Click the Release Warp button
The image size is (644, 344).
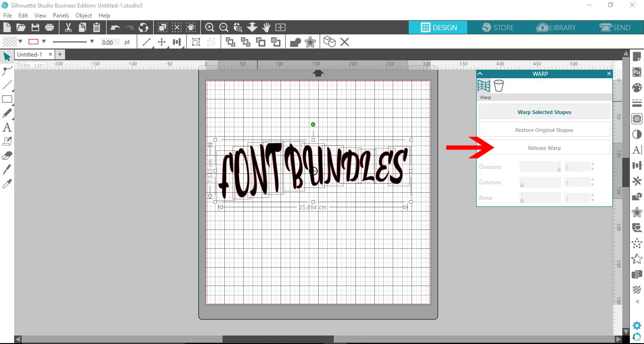pos(544,147)
